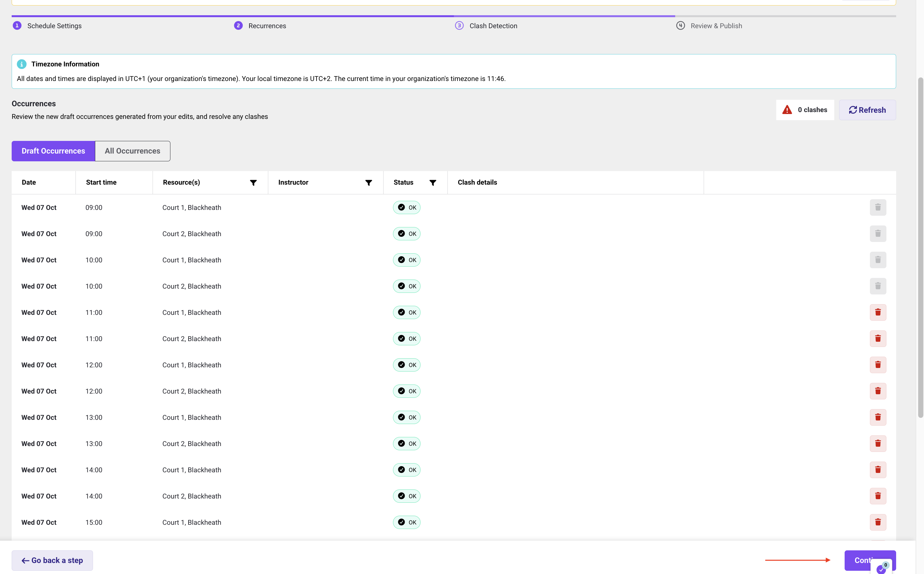
Task: Click the OK status badge for 15:00 Court 1
Action: pos(407,522)
